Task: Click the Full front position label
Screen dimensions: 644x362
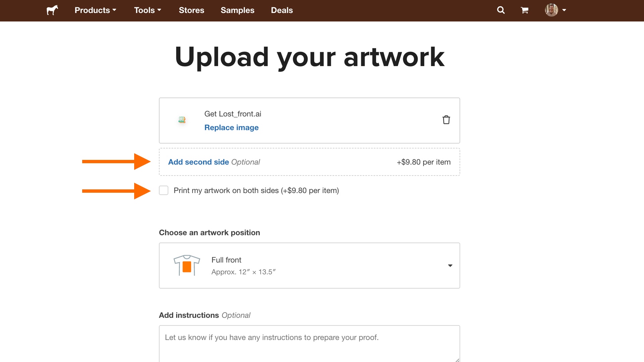Action: click(x=226, y=260)
